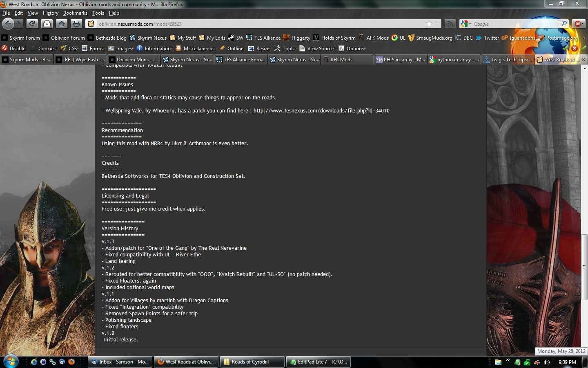
Task: Click the search magnifier icon in Google box
Action: 564,24
